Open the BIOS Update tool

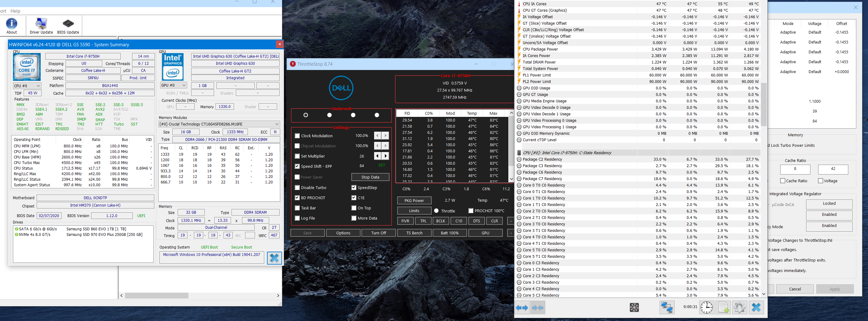pos(68,26)
